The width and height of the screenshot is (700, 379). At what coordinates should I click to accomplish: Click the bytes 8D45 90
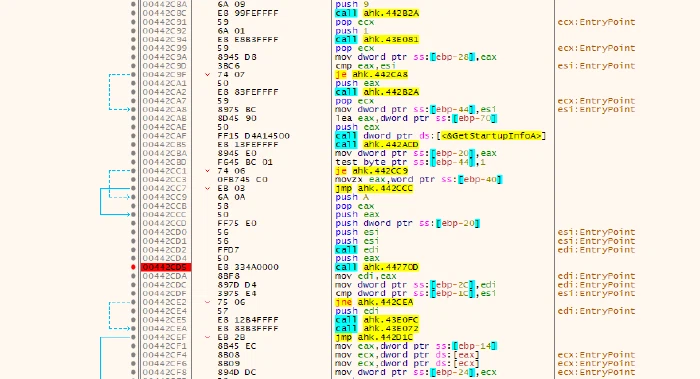237,118
